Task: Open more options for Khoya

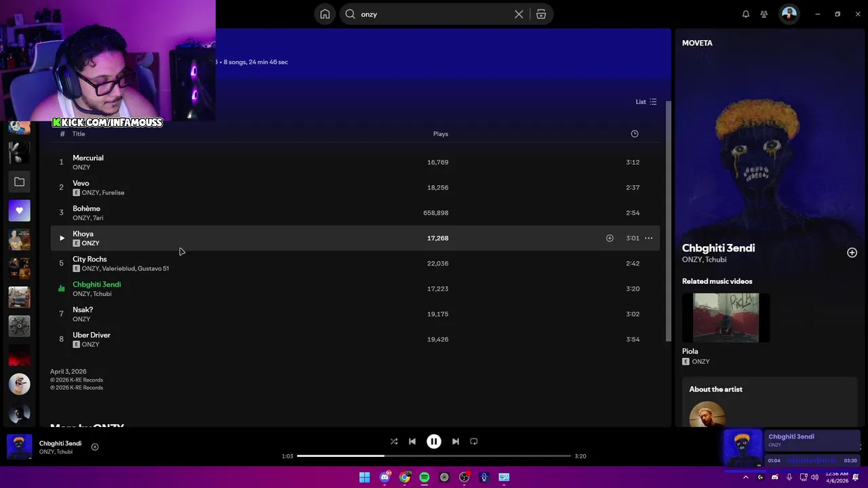Action: coord(648,238)
